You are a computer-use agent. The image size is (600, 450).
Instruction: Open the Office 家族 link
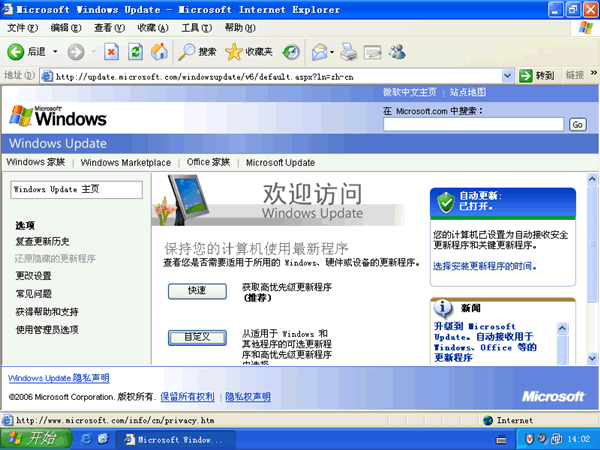208,162
